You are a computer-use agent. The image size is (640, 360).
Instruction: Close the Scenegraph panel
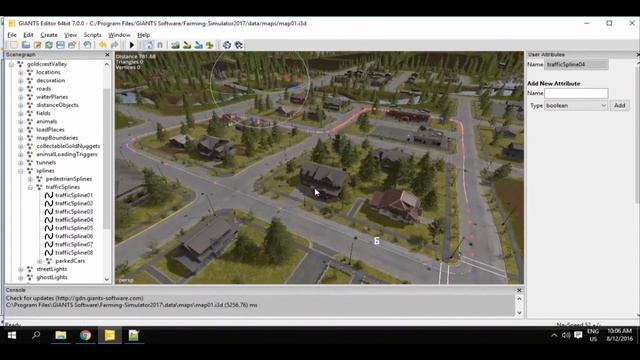pos(107,54)
